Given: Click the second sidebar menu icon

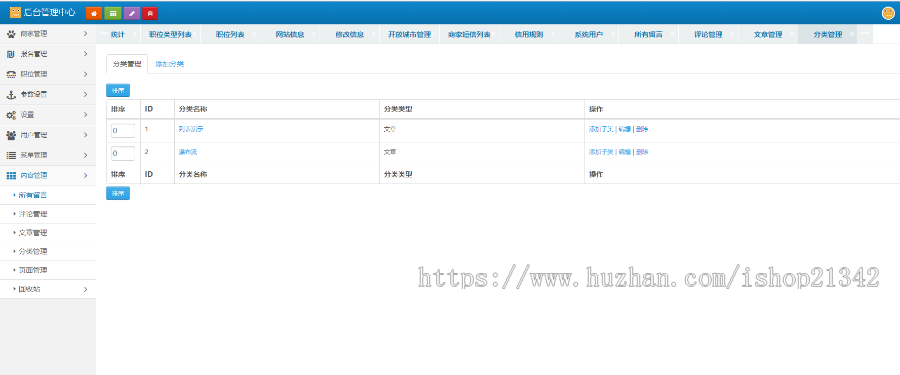Looking at the screenshot, I should coord(11,54).
